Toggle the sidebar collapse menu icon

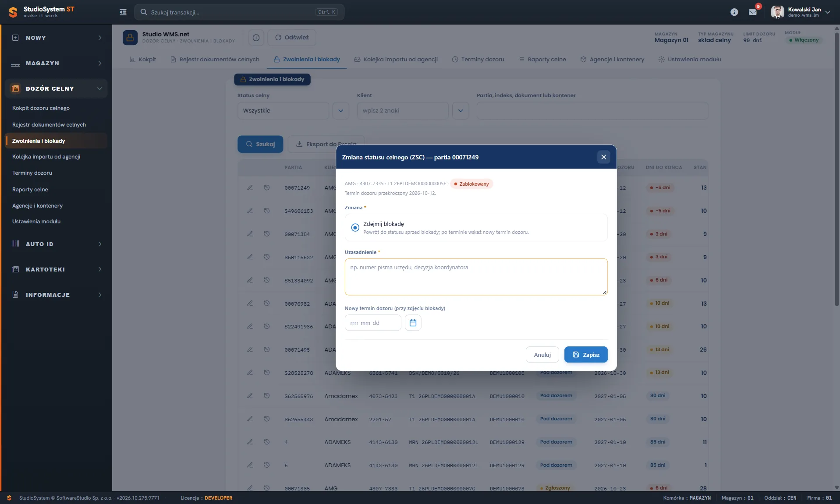tap(123, 12)
